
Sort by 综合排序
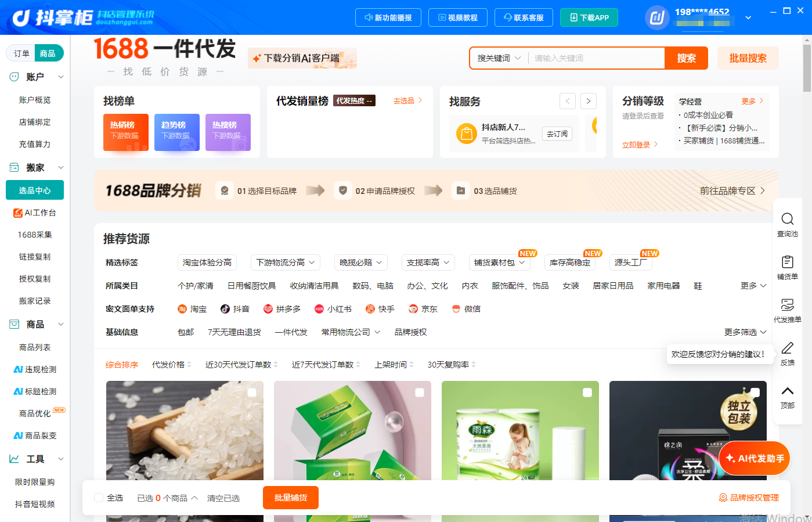[122, 365]
